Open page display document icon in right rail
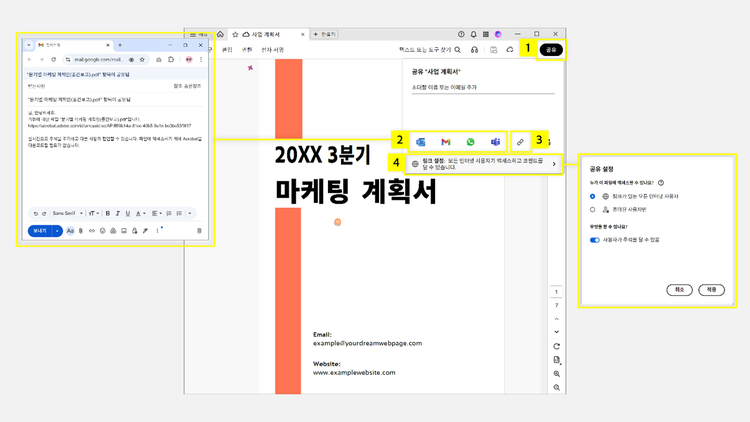This screenshot has height=422, width=750. (x=556, y=360)
